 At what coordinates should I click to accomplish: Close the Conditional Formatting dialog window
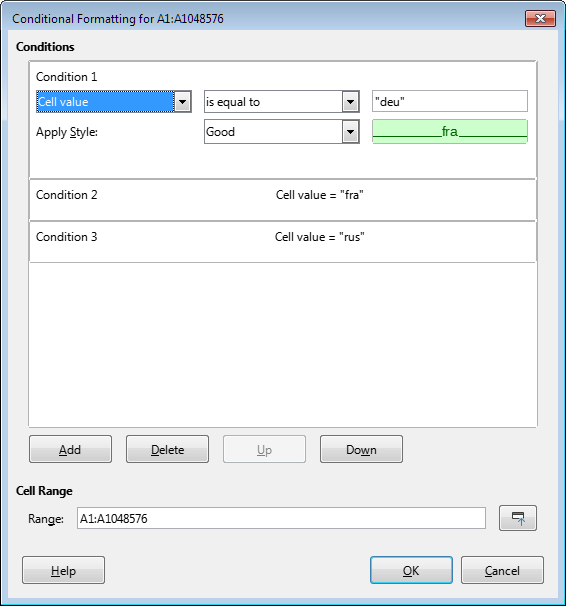tap(541, 19)
